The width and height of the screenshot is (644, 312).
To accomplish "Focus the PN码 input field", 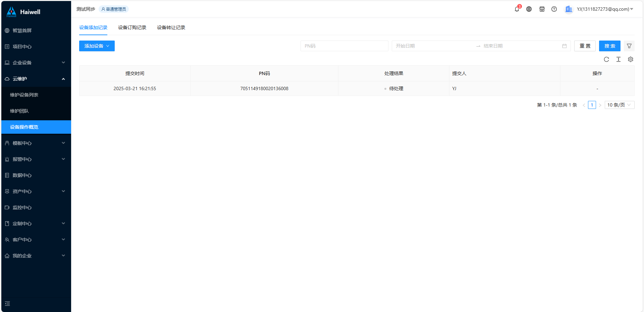I will tap(344, 46).
